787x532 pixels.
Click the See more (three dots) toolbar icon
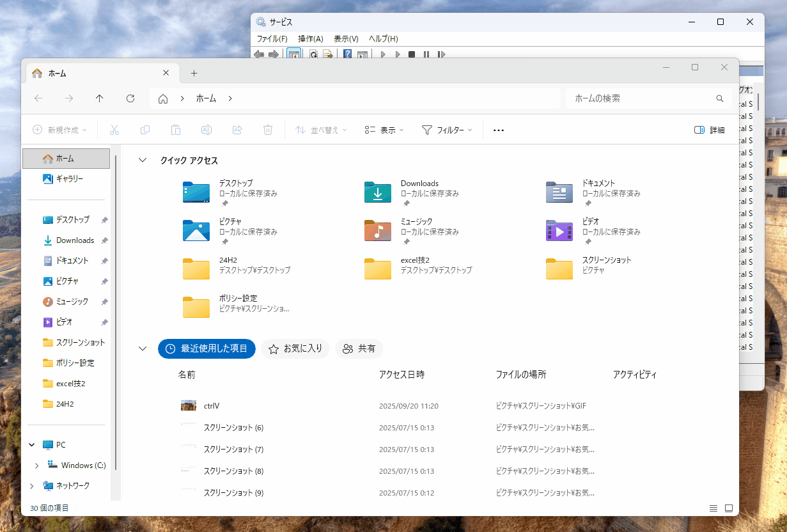[499, 130]
